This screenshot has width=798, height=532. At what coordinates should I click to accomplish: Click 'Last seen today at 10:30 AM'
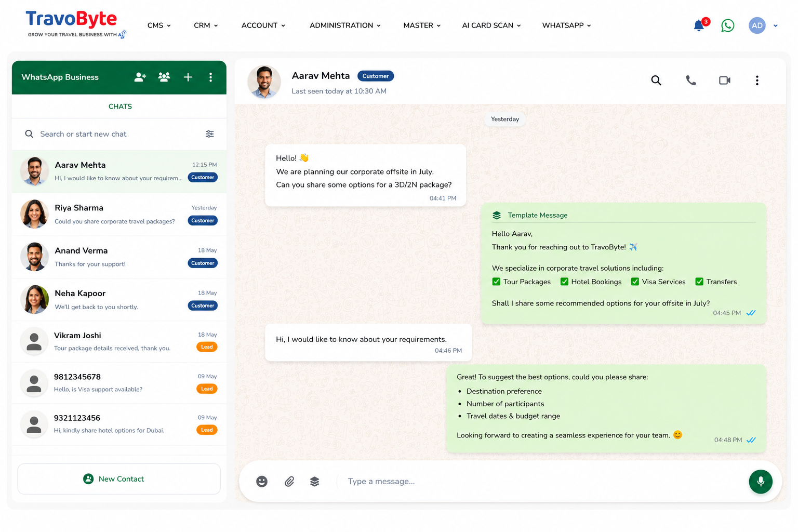[x=339, y=91]
